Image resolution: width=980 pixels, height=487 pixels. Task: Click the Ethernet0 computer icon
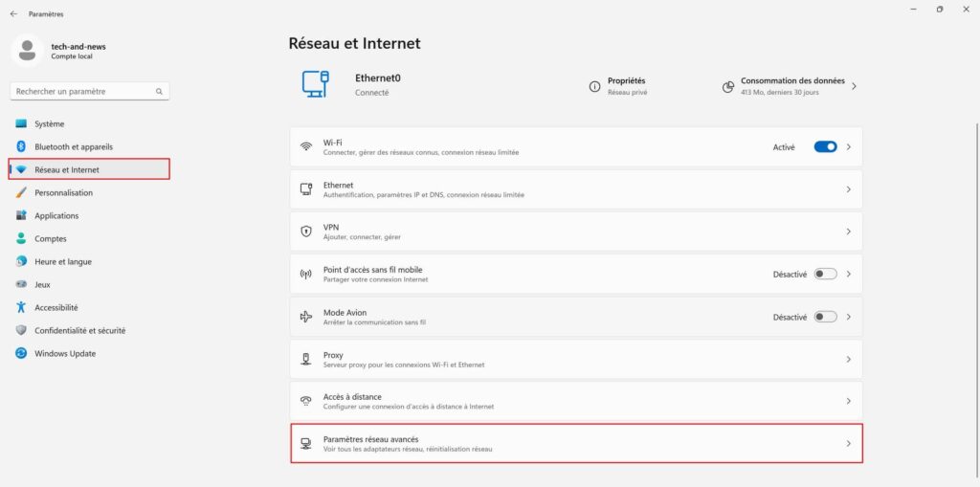click(316, 84)
